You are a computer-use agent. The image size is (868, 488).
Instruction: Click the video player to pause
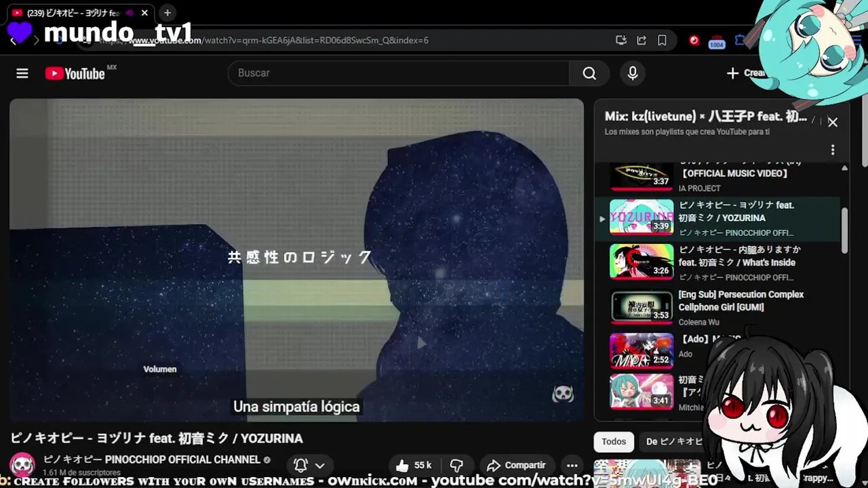[296, 260]
